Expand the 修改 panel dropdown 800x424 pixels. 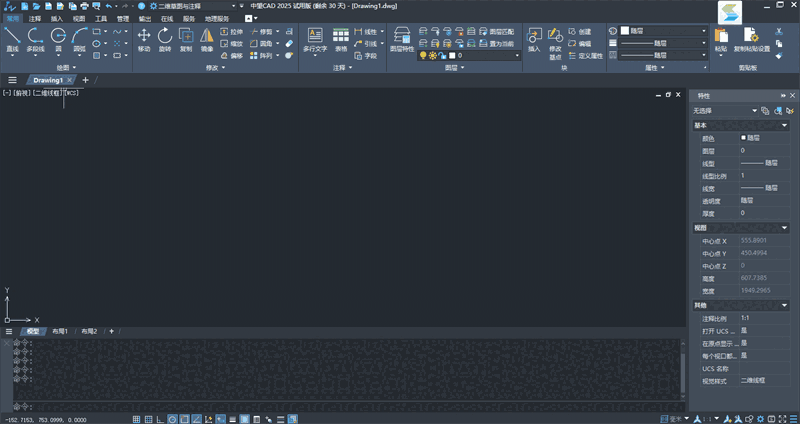215,67
